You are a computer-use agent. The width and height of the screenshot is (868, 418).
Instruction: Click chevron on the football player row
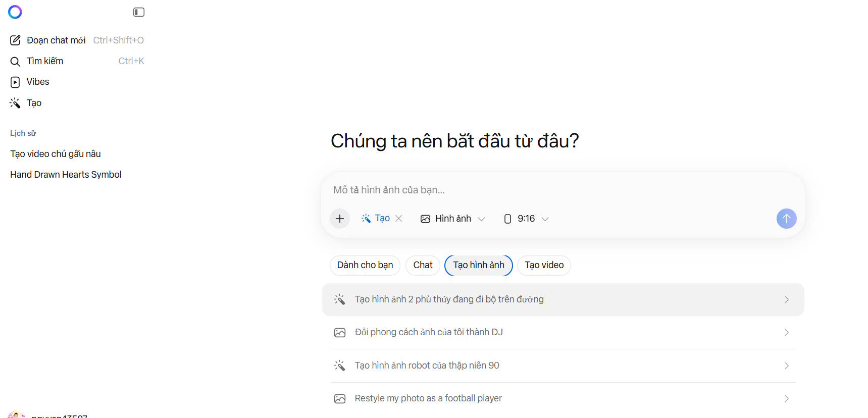(x=787, y=399)
